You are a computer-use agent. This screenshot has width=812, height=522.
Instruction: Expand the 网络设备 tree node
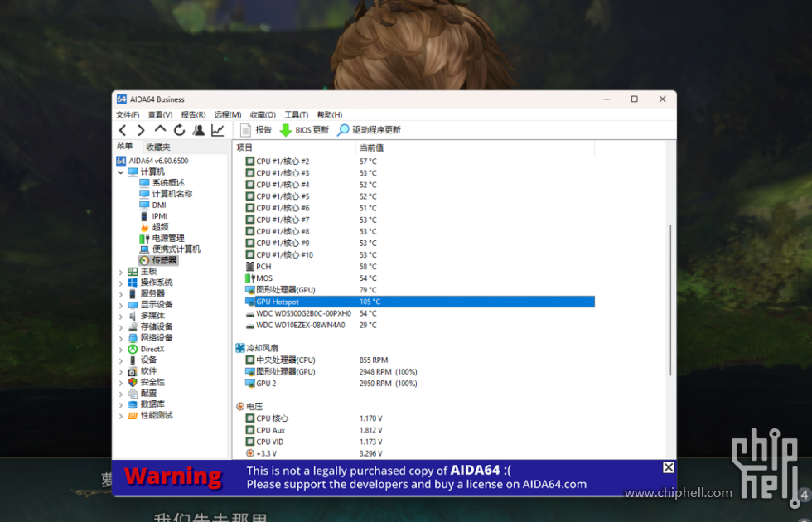tap(121, 338)
